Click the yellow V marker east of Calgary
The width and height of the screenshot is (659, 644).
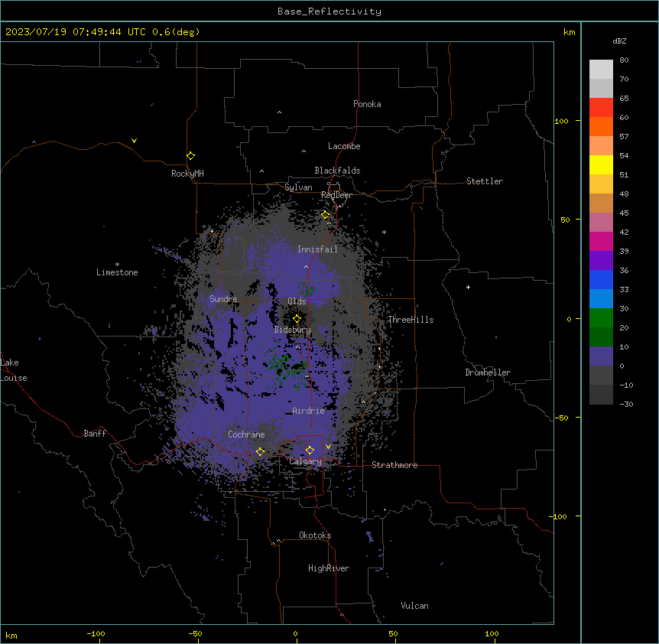click(328, 447)
